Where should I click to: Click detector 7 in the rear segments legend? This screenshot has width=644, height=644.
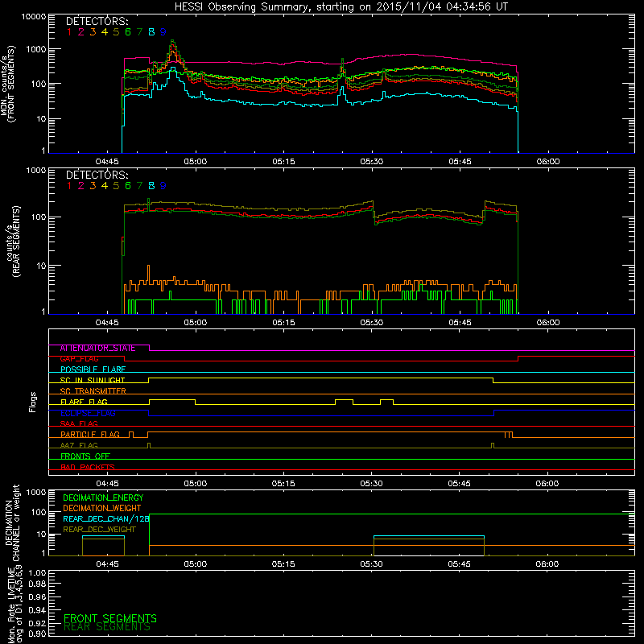[x=139, y=186]
